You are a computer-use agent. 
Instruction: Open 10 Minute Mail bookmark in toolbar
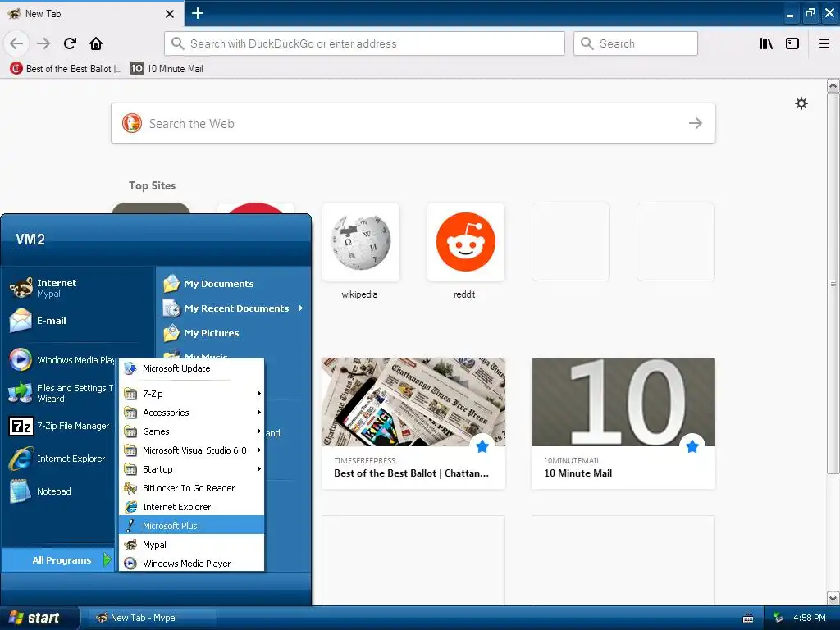click(167, 69)
